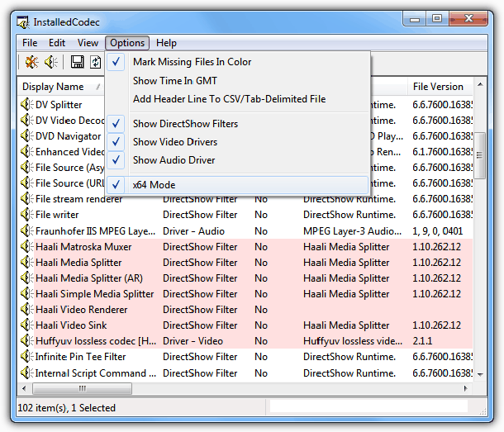Click speaker icon beside Haali Matroska Muxer

pos(26,246)
